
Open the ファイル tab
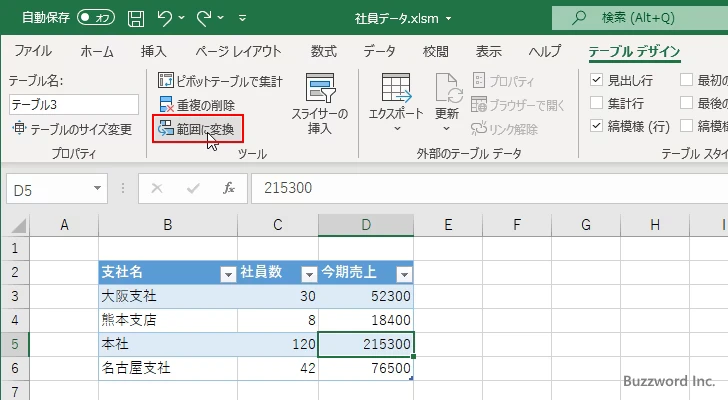pyautogui.click(x=33, y=51)
